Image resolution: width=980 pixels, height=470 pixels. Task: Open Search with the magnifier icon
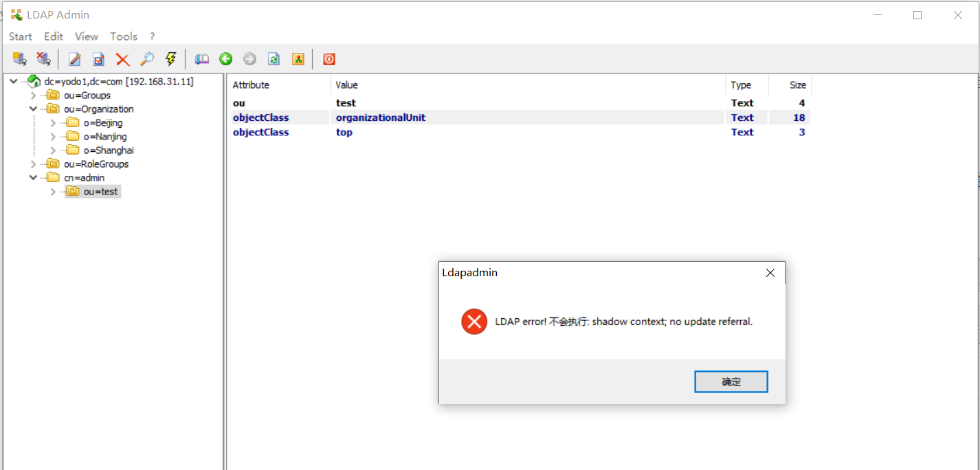147,59
